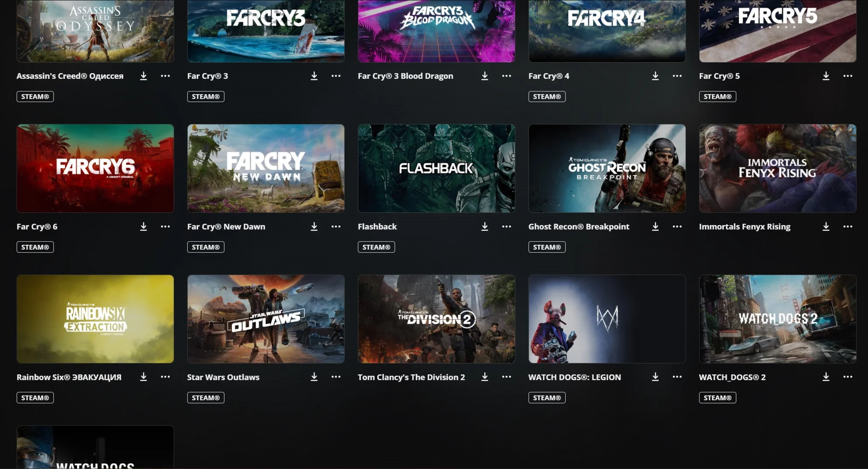Download Ghost Recon Breakpoint
The height and width of the screenshot is (469, 868).
(655, 227)
